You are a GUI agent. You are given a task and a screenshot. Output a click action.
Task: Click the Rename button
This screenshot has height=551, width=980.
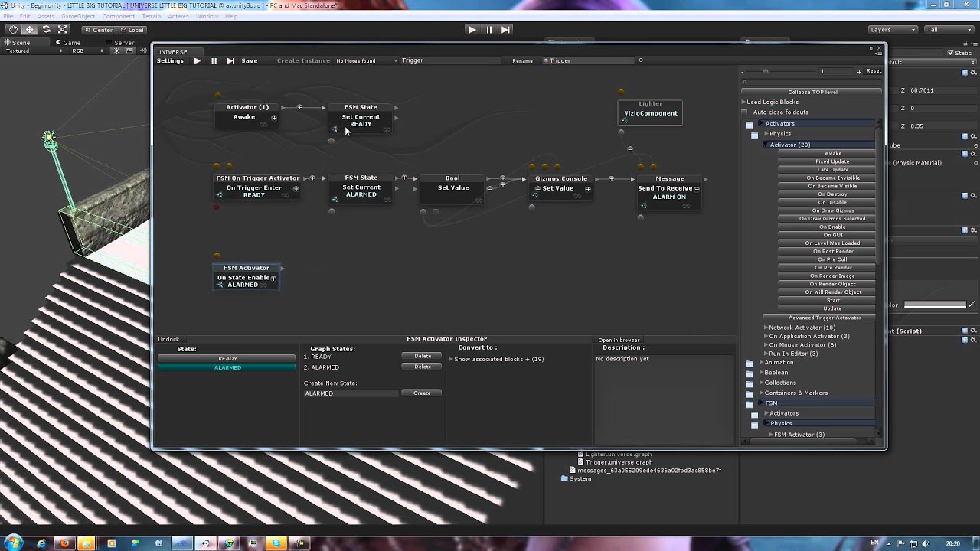pyautogui.click(x=523, y=61)
